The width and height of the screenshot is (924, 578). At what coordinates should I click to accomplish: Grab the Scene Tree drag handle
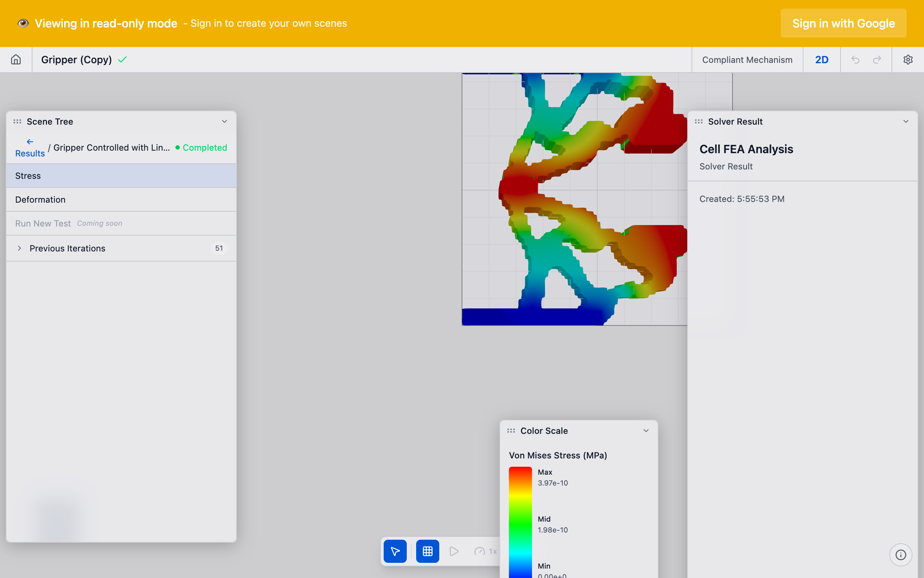pyautogui.click(x=17, y=122)
